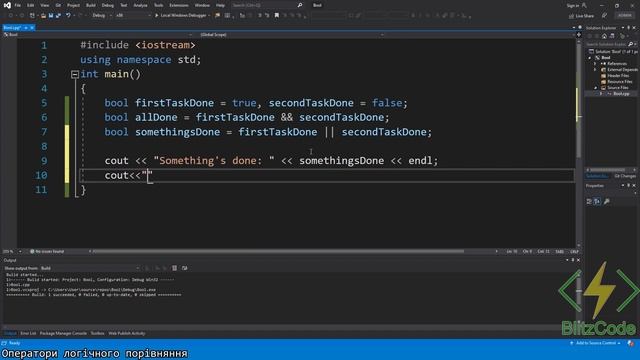Switch to the Web Publish Activity tab
640x360 pixels.
127,333
